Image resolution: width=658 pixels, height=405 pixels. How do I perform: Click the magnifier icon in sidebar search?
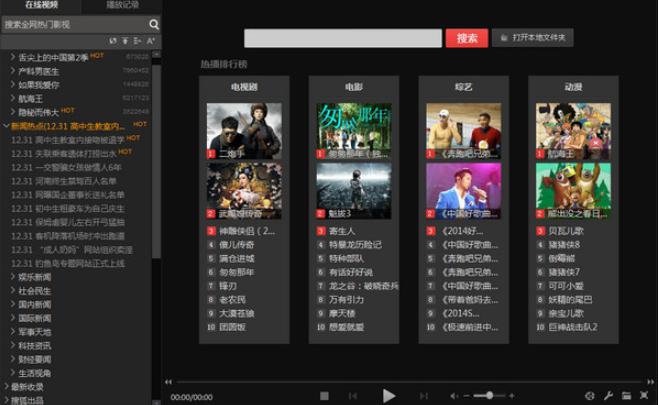154,23
